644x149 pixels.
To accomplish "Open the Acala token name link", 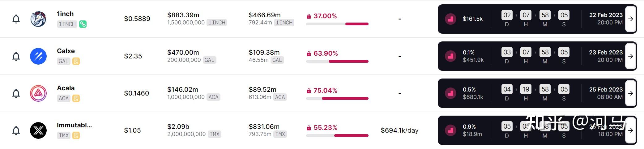I will (66, 88).
